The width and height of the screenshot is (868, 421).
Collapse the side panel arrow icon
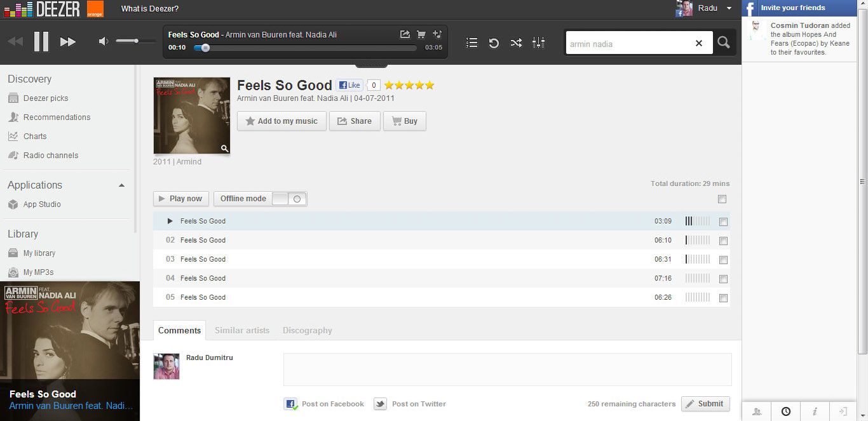[x=843, y=411]
